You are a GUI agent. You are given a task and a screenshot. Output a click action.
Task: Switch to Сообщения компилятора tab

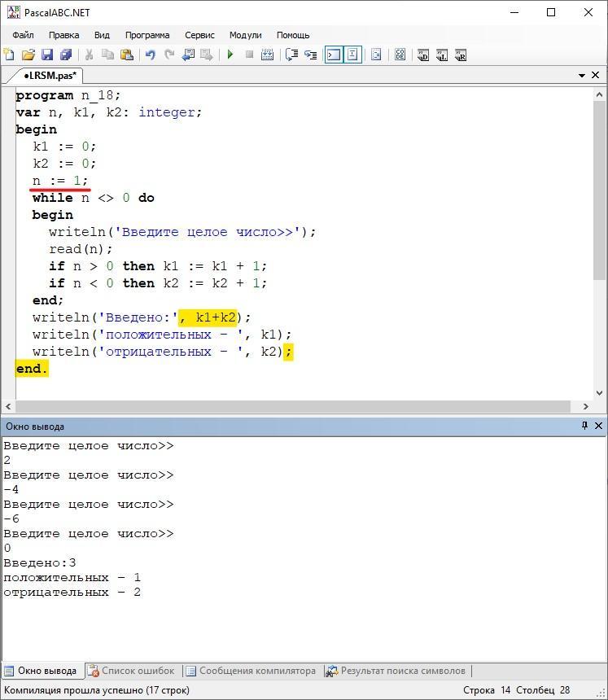point(251,671)
